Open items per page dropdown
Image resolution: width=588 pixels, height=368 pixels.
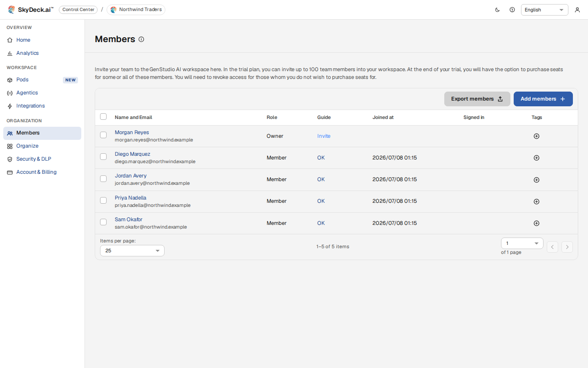(x=132, y=251)
